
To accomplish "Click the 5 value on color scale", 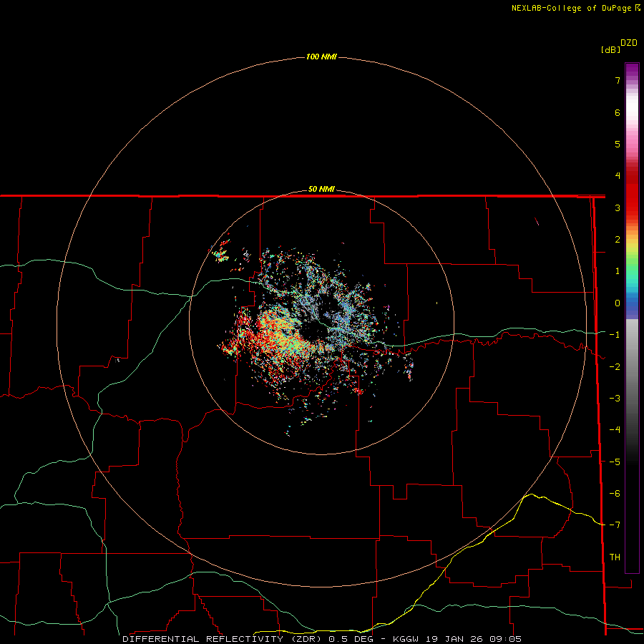I will point(618,144).
